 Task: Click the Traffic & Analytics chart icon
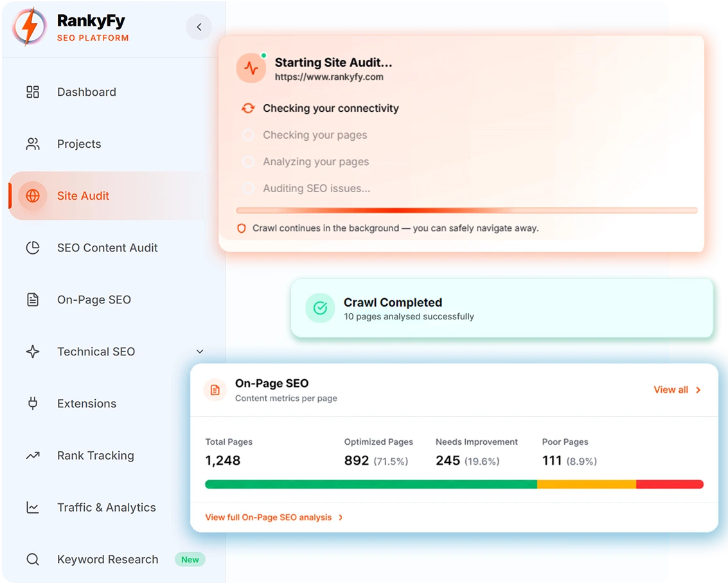coord(33,507)
